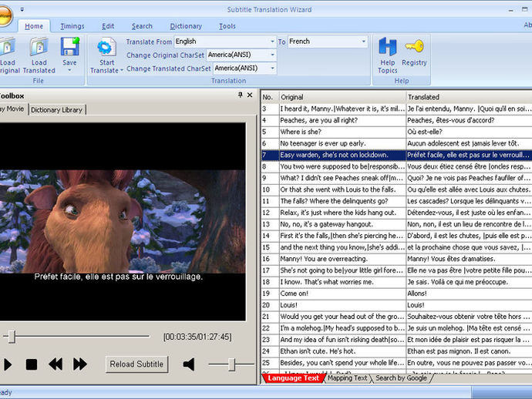Expand the Save options arrow
The image size is (532, 399).
click(x=69, y=70)
